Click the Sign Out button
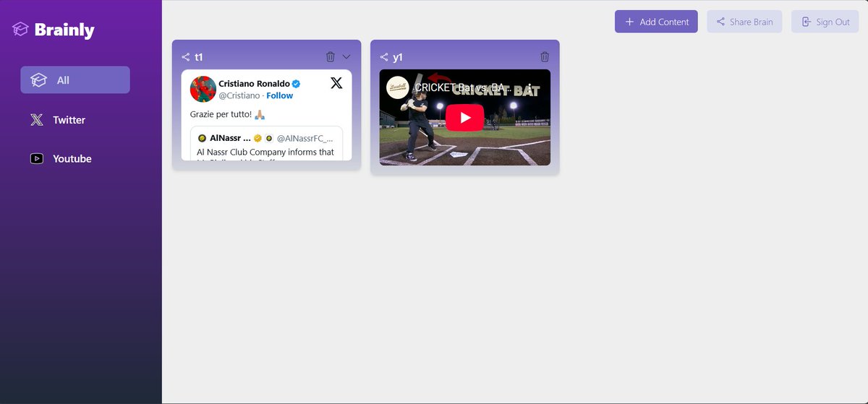 [825, 22]
